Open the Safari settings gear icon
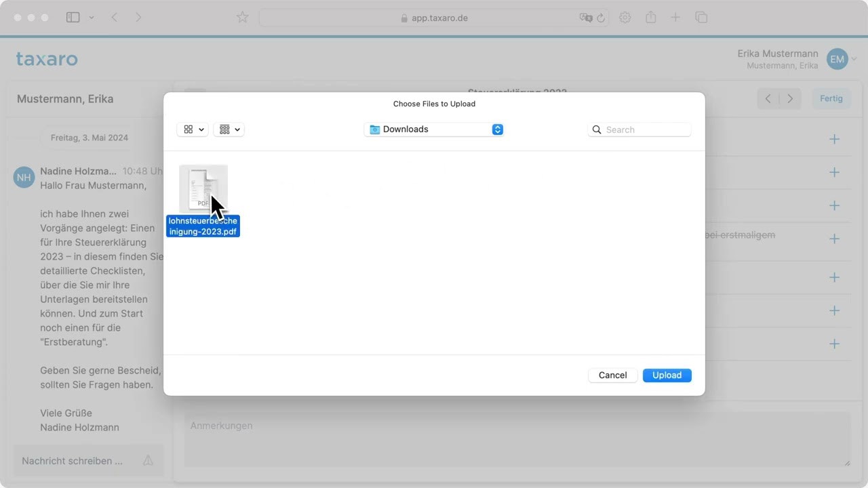This screenshot has height=488, width=868. pyautogui.click(x=625, y=18)
